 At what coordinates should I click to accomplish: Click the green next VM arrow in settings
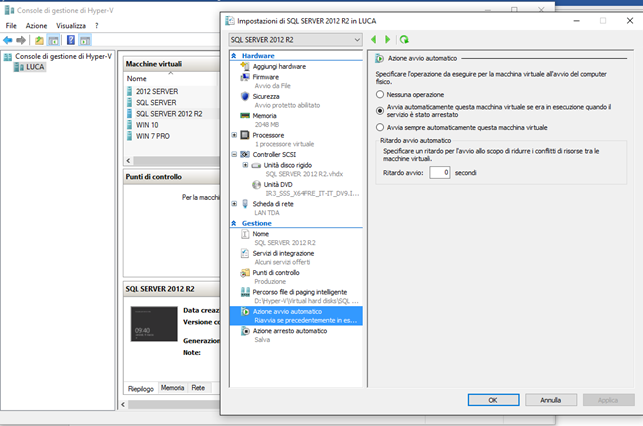pyautogui.click(x=388, y=39)
